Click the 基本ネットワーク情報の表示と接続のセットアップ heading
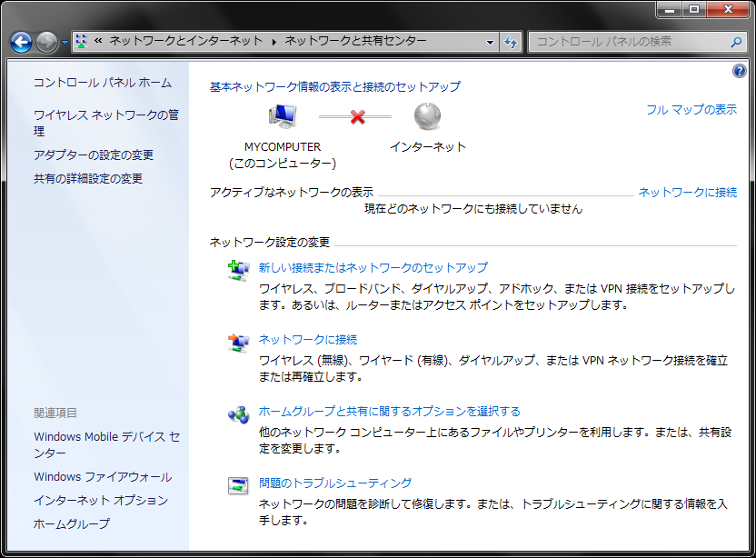 pos(335,87)
